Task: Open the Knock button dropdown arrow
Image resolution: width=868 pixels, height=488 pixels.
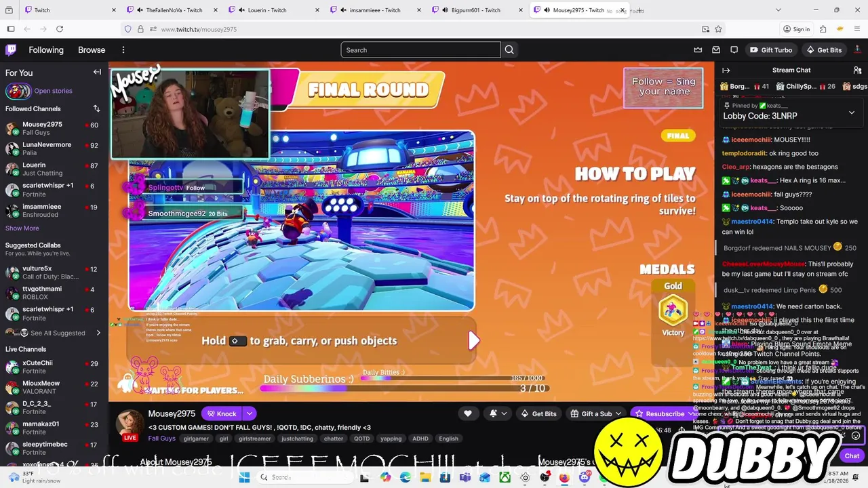Action: coord(249,413)
